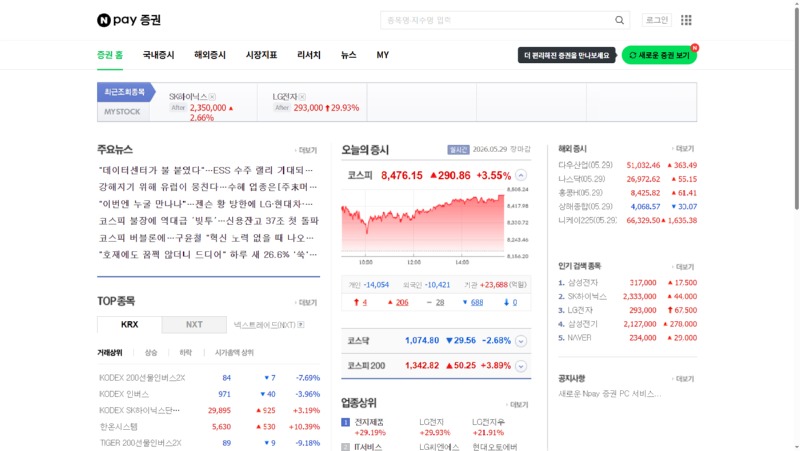The width and height of the screenshot is (800, 451).
Task: Open 나스닥 overseas index row
Action: [x=628, y=179]
